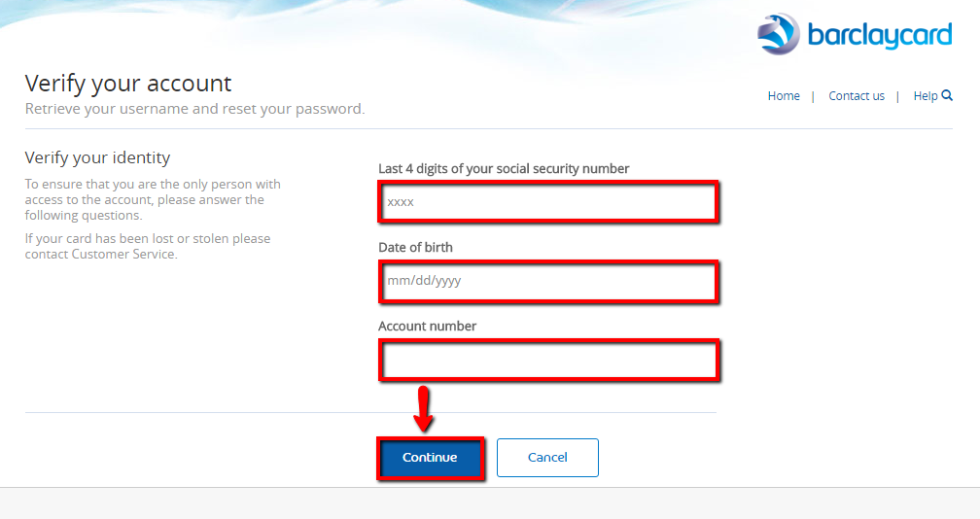Click into the Date of birth field
This screenshot has width=980, height=519.
point(548,281)
